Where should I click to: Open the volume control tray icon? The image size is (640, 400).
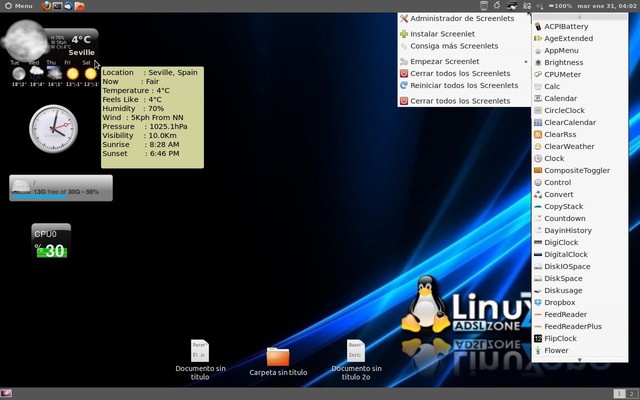539,6
